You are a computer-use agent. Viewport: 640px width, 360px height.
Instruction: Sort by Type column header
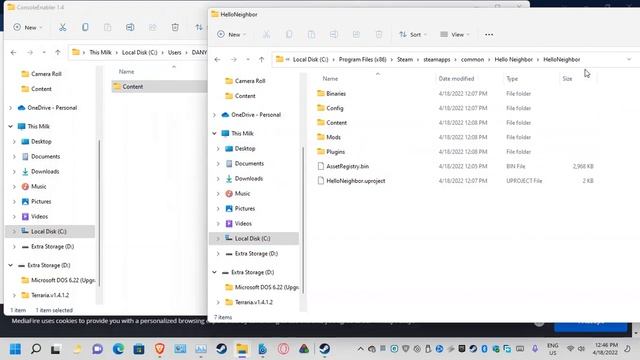pyautogui.click(x=512, y=79)
